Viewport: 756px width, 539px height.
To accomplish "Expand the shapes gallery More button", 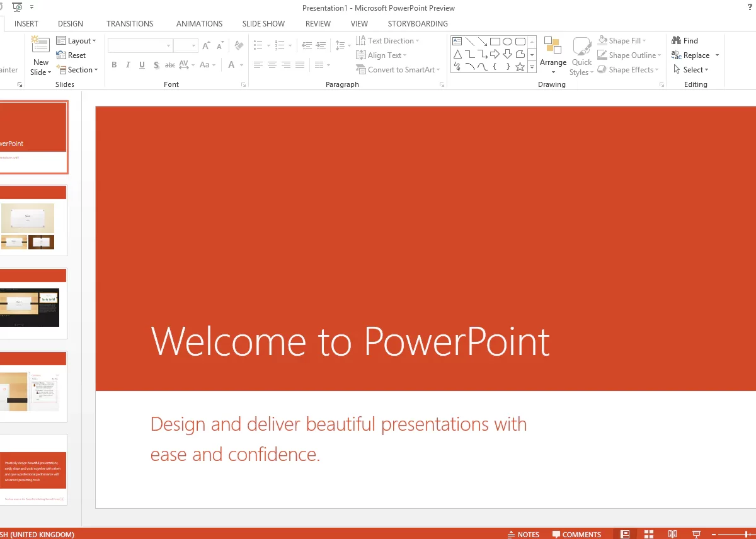I will pyautogui.click(x=532, y=67).
